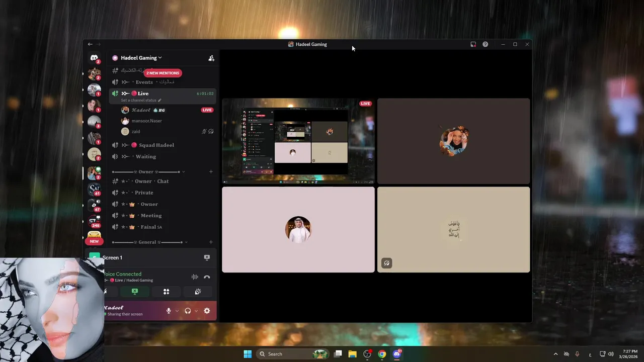644x362 pixels.
Task: Open Windows Start menu
Action: point(248,354)
